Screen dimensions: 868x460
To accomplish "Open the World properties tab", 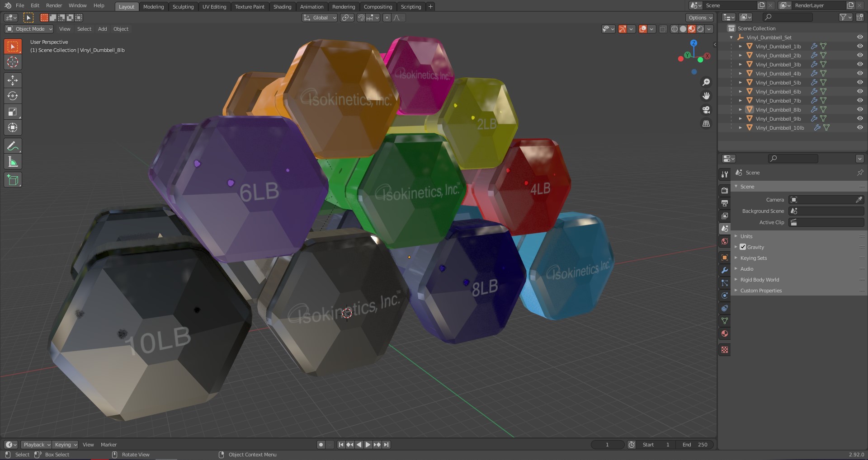I will point(724,241).
